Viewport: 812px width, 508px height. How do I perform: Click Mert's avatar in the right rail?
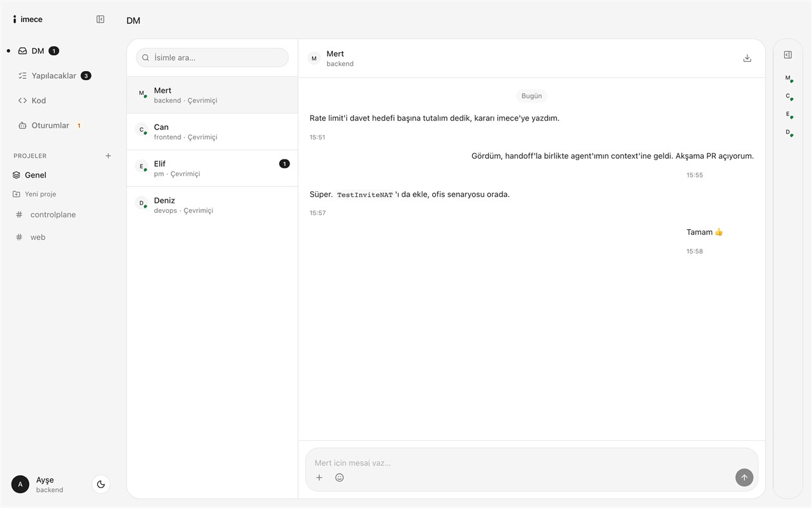[x=788, y=78]
